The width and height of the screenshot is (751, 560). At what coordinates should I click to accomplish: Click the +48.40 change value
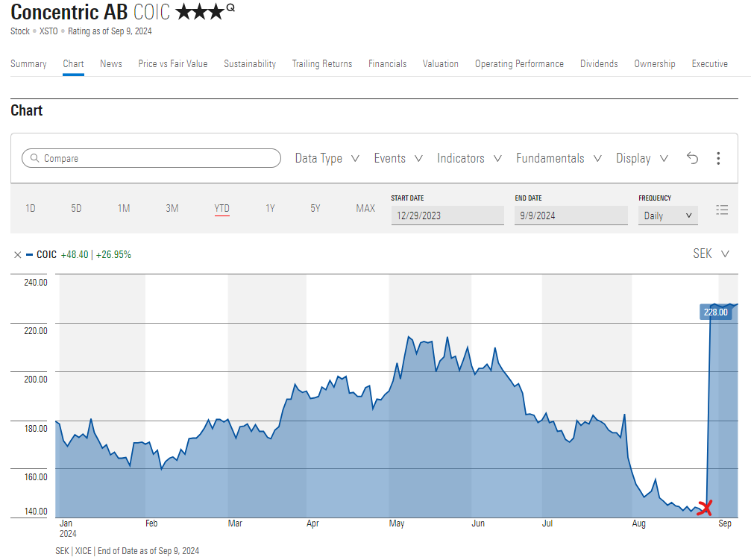pyautogui.click(x=75, y=255)
